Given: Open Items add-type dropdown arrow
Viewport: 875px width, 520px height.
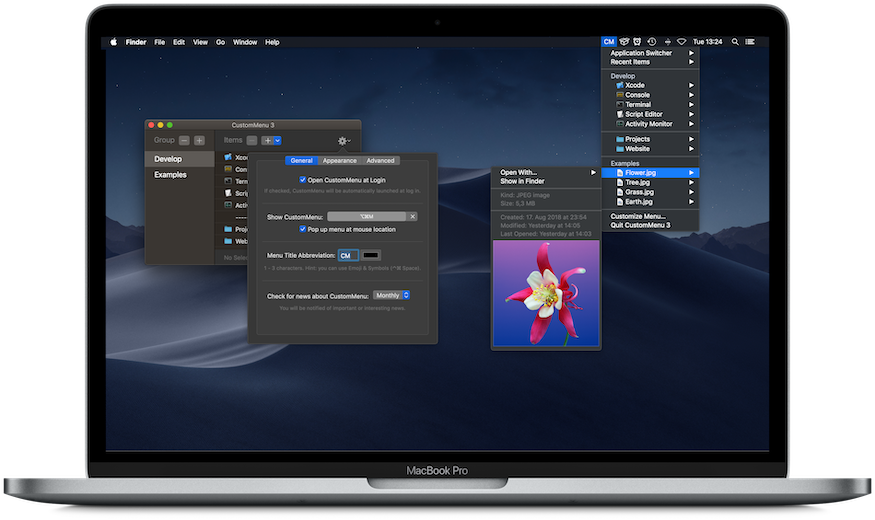Looking at the screenshot, I should point(277,141).
